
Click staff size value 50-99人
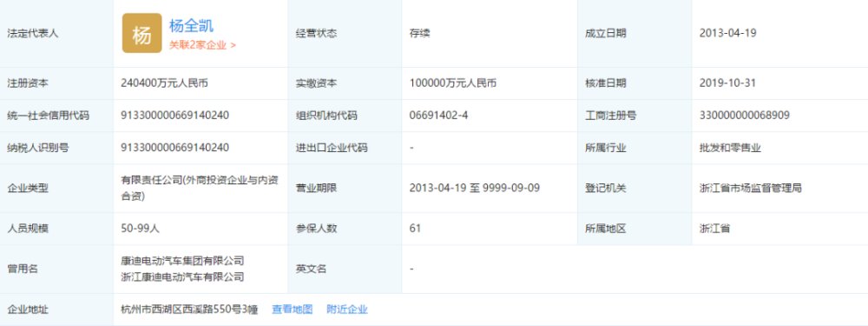[141, 228]
